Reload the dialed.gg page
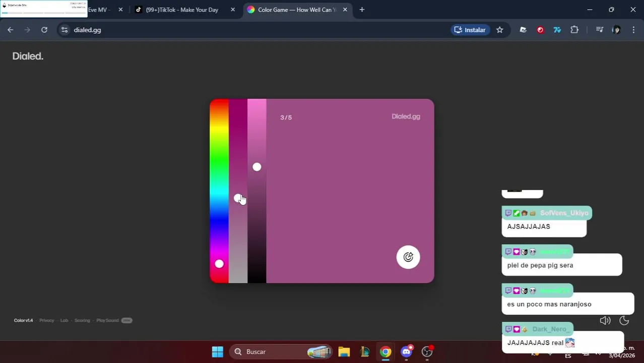644x363 pixels. click(44, 30)
